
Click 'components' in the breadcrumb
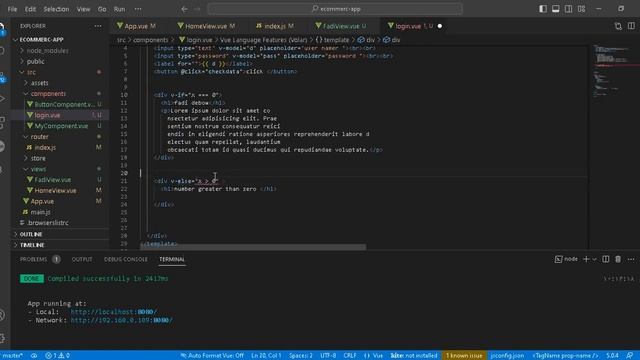tap(151, 40)
